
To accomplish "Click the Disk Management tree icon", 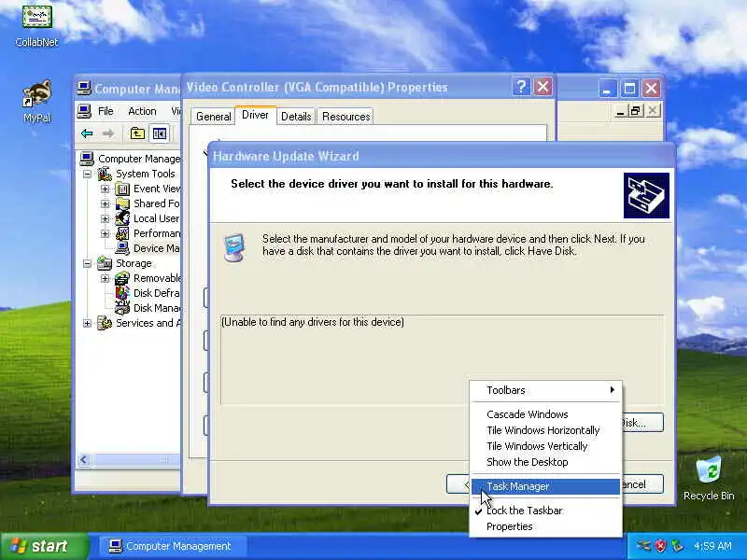I will (x=122, y=308).
